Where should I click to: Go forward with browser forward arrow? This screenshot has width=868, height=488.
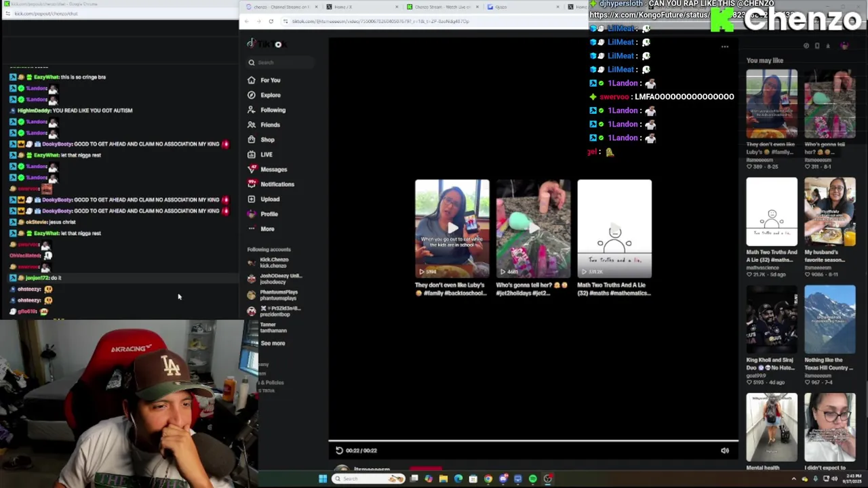click(258, 21)
